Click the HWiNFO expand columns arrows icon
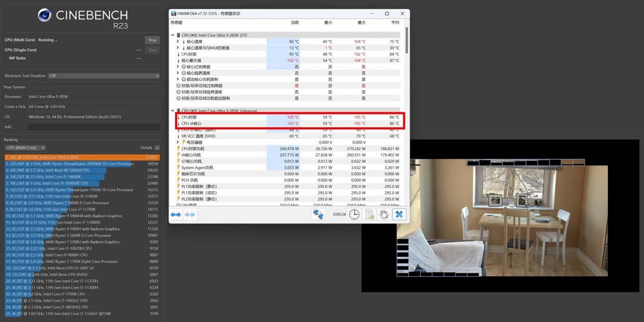644x322 pixels. click(176, 214)
